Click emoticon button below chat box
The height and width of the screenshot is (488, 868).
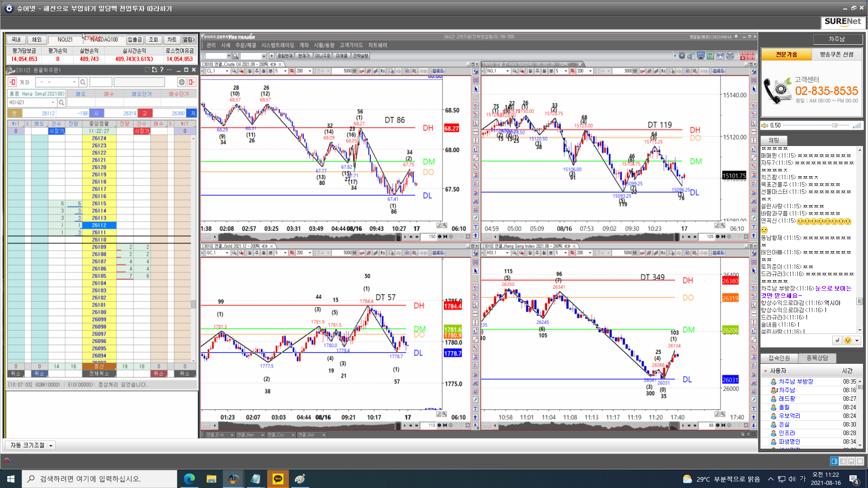click(x=848, y=341)
